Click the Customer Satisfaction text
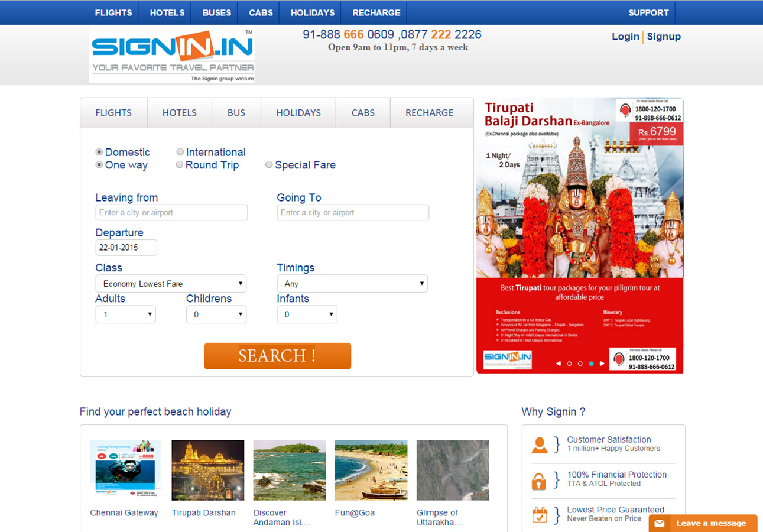763x532 pixels. 609,440
